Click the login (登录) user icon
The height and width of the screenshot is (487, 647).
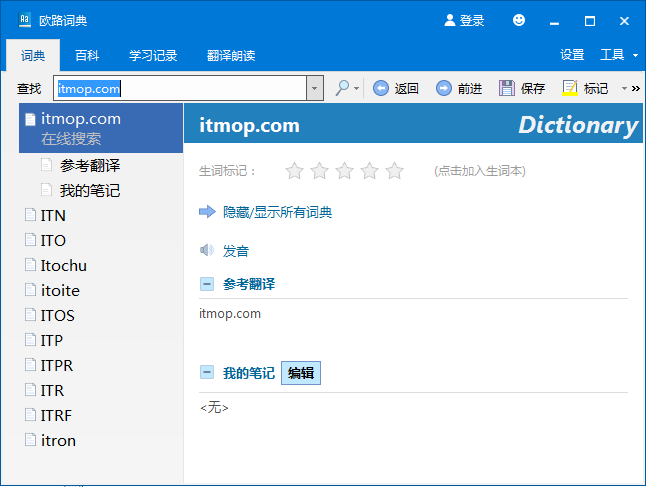(450, 20)
